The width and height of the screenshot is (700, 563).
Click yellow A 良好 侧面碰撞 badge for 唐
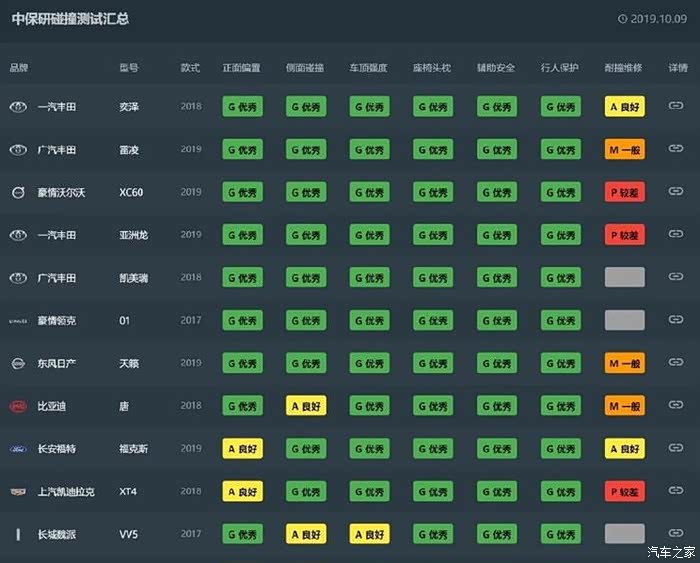306,406
